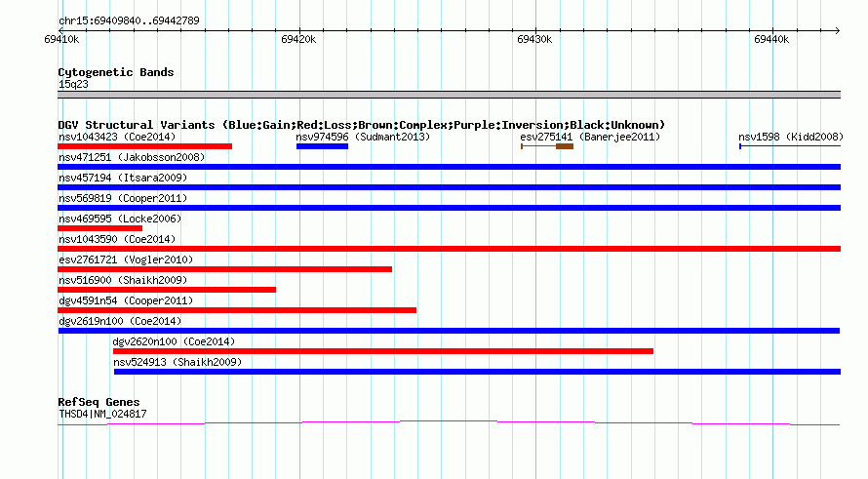Click the 69410k ruler label
The height and width of the screenshot is (479, 868).
[x=61, y=39]
